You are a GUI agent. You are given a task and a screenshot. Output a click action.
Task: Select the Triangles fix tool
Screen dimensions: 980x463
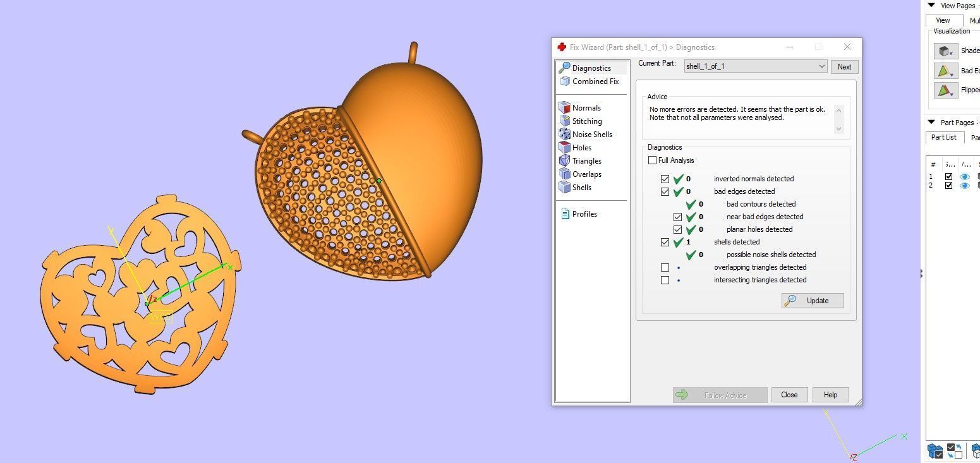click(x=581, y=161)
